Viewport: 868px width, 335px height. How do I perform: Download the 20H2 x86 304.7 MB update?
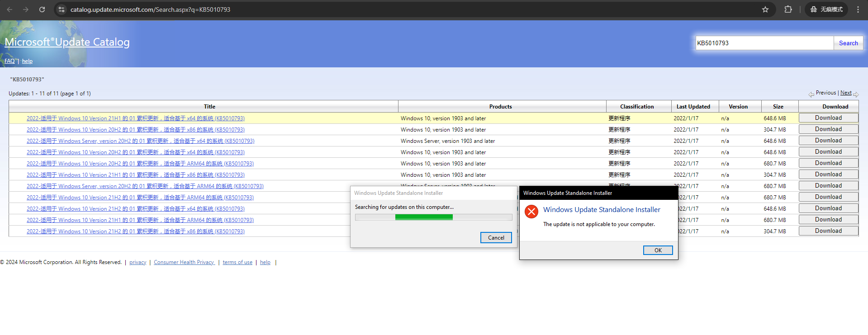tap(828, 129)
